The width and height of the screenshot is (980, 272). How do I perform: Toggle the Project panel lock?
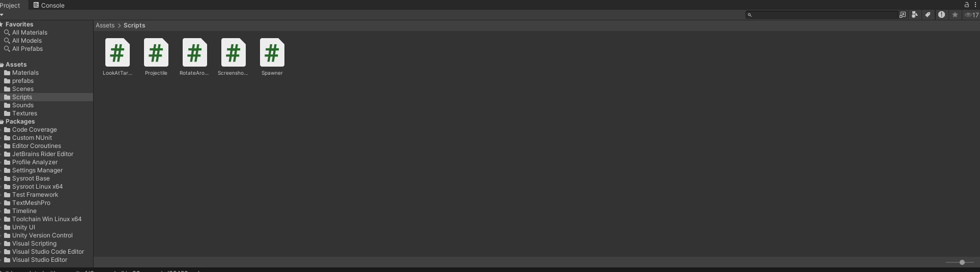[x=967, y=5]
